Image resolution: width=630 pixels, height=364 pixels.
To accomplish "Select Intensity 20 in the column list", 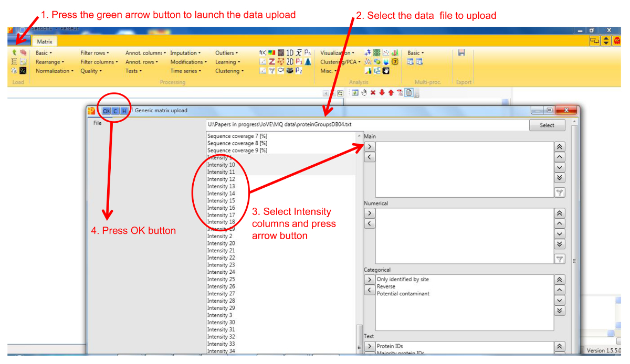I will pyautogui.click(x=221, y=243).
